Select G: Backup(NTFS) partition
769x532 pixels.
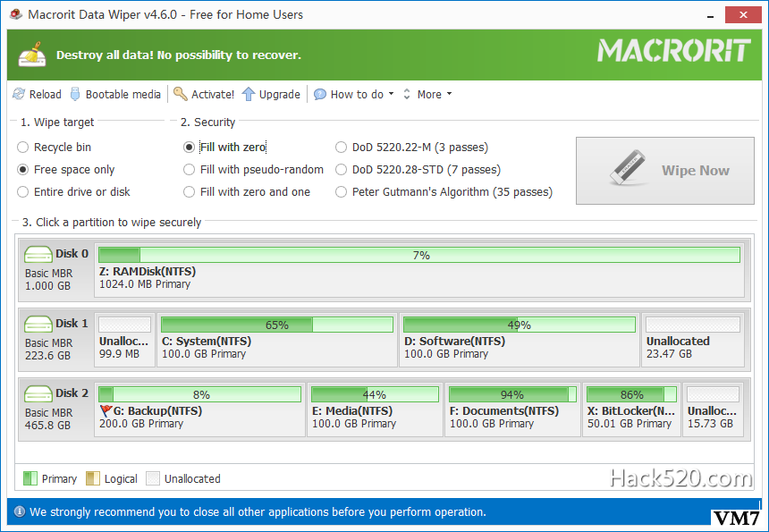coord(199,410)
